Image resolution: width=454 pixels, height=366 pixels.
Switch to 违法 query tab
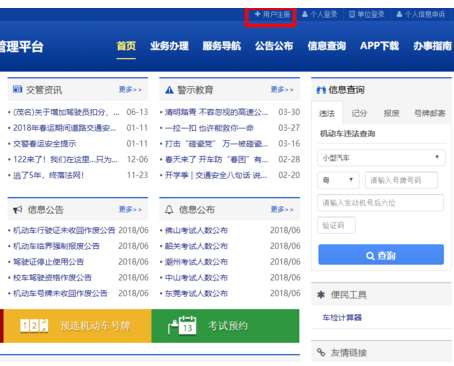click(327, 113)
